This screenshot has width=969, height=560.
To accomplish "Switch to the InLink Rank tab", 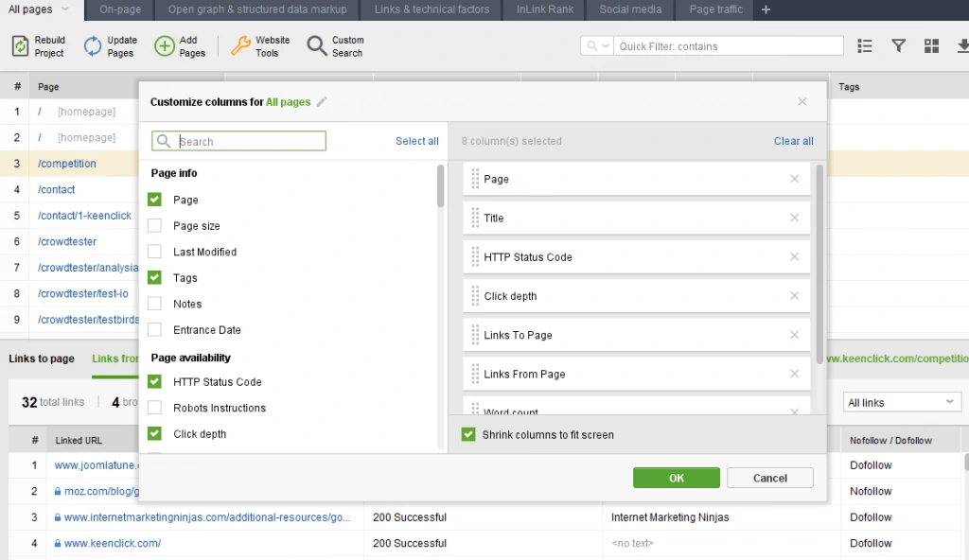I will [x=545, y=9].
